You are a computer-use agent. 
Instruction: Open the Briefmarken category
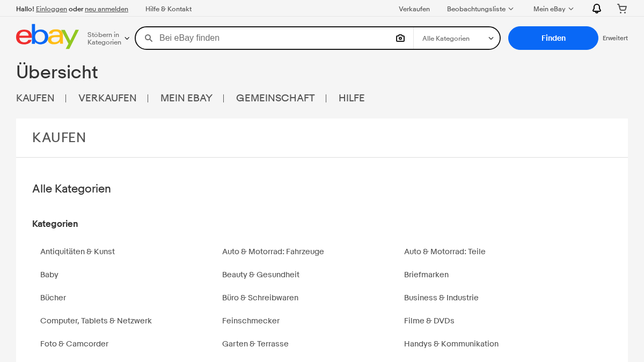coord(426,275)
